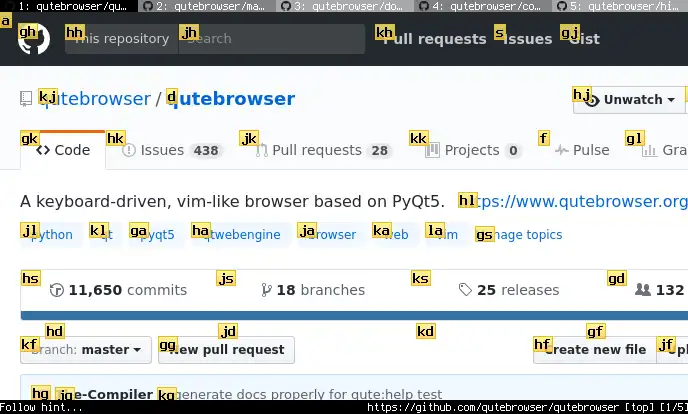Open the 25 releases link
The image size is (688, 414).
click(x=509, y=290)
